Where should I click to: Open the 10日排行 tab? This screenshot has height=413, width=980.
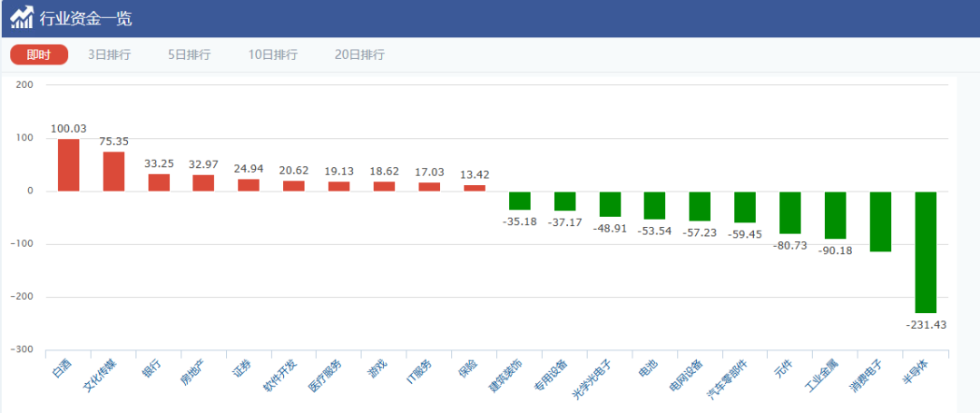click(x=273, y=55)
